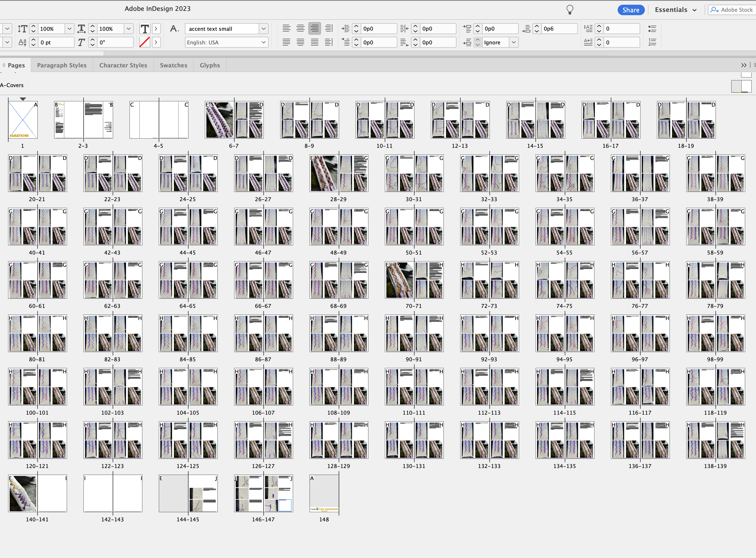The height and width of the screenshot is (558, 756).
Task: Select spread 70-71 thumbnail
Action: pos(414,280)
